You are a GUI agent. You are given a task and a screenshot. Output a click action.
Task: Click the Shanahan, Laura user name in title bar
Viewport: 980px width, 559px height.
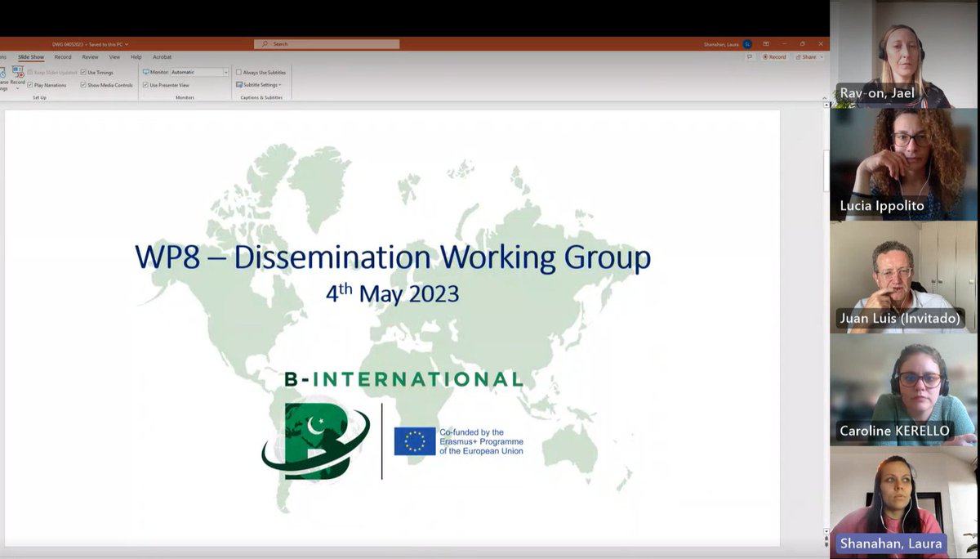click(720, 44)
